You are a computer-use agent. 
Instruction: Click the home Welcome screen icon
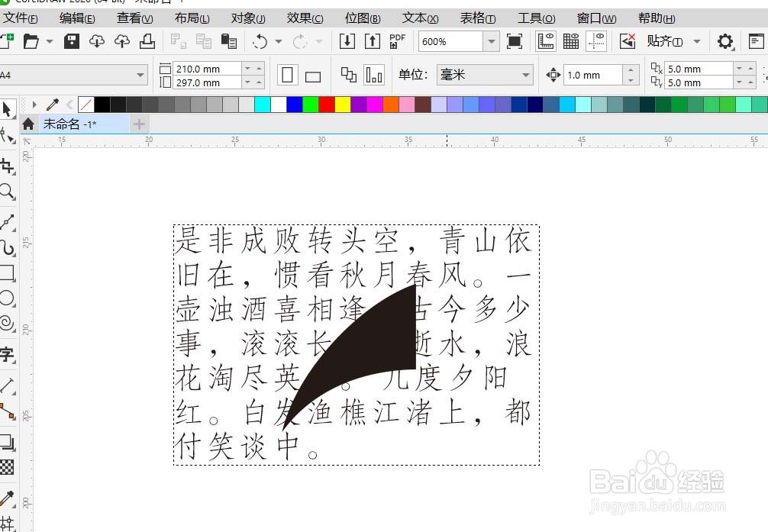pyautogui.click(x=28, y=124)
